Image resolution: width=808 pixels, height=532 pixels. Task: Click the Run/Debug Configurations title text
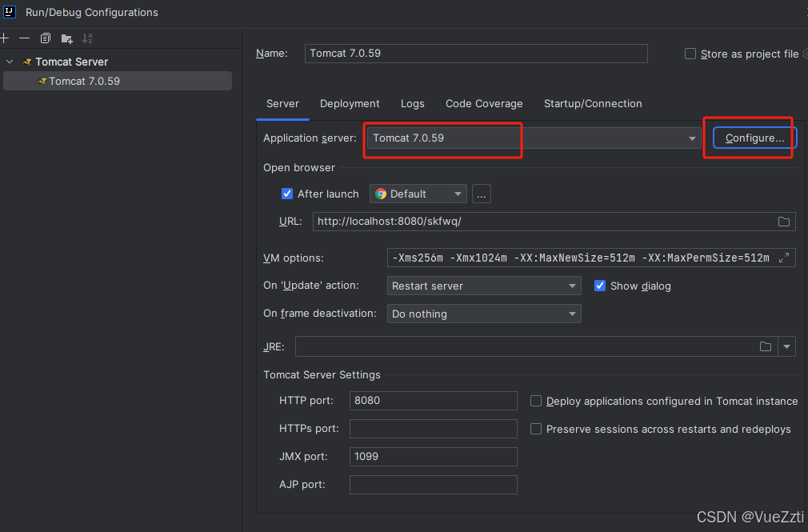click(x=92, y=12)
